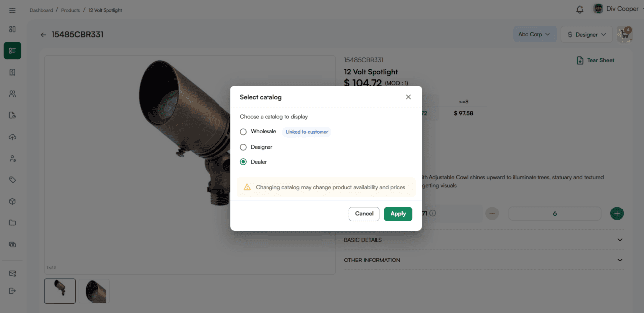This screenshot has width=644, height=313.
Task: Select the second product thumbnail
Action: [x=95, y=291]
